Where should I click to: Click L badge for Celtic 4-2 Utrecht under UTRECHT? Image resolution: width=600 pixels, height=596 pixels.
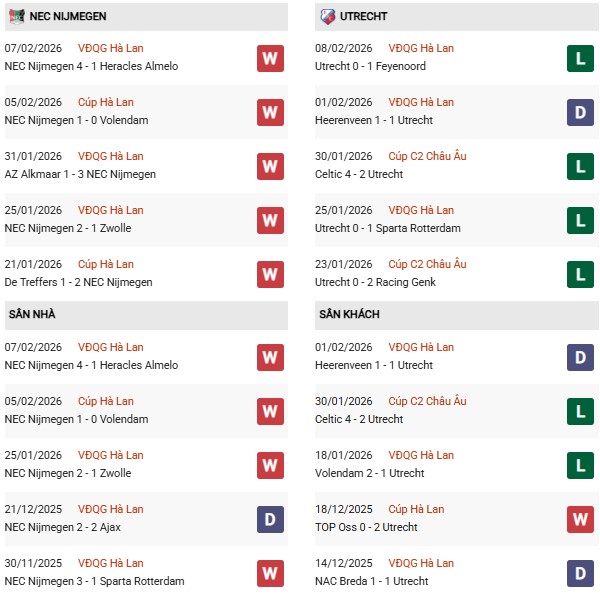tap(580, 166)
